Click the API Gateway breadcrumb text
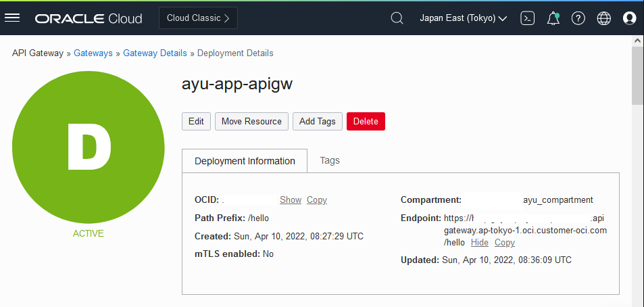This screenshot has height=307, width=644. pyautogui.click(x=38, y=53)
